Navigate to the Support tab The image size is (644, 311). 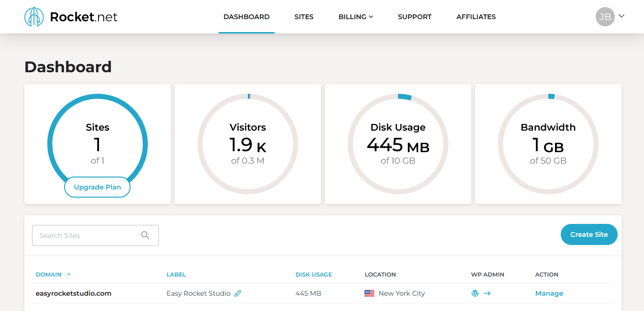point(414,17)
